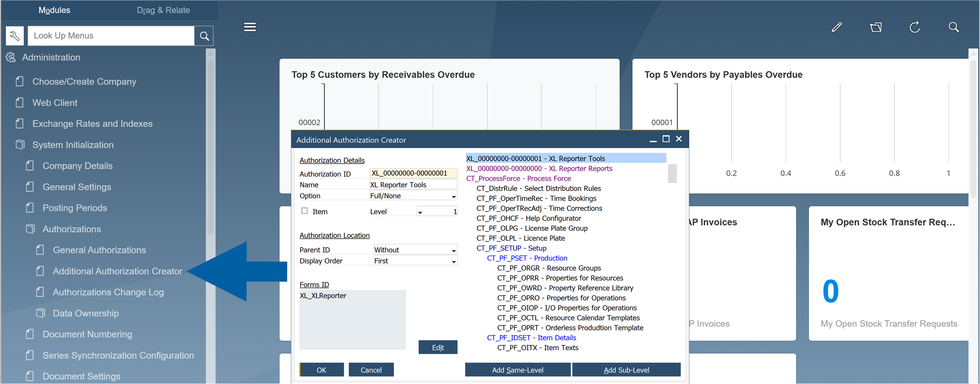Open search using the magnifier icon top right

954,27
